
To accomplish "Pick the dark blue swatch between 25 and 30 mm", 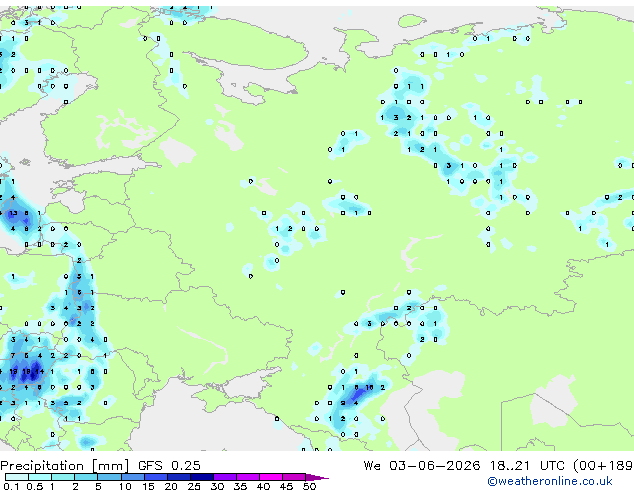I will click(202, 477).
